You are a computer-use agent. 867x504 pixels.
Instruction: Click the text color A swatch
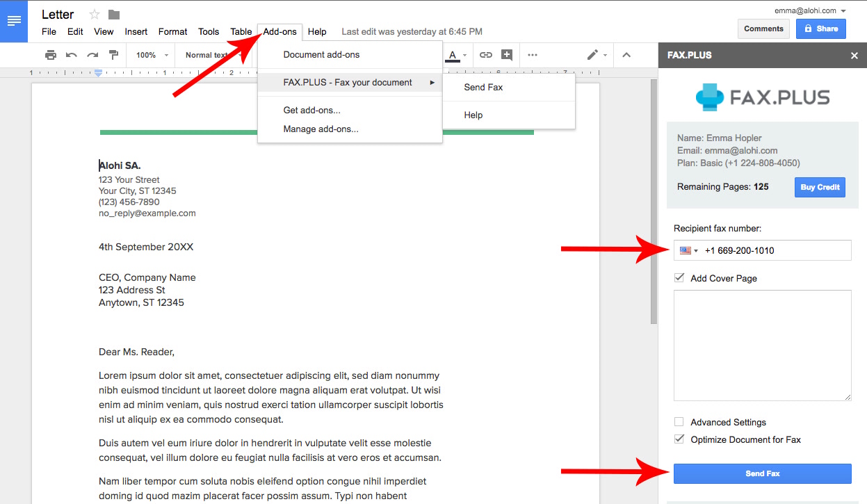(453, 55)
